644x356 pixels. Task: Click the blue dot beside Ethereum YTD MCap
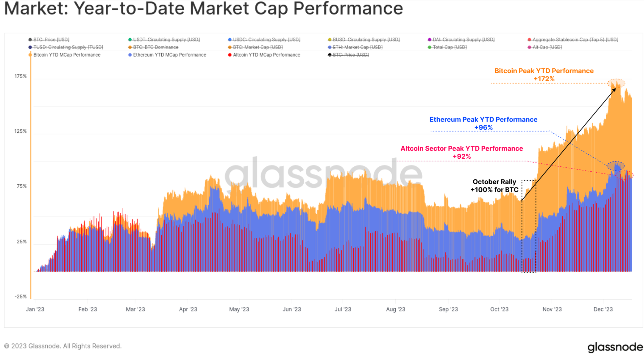130,55
